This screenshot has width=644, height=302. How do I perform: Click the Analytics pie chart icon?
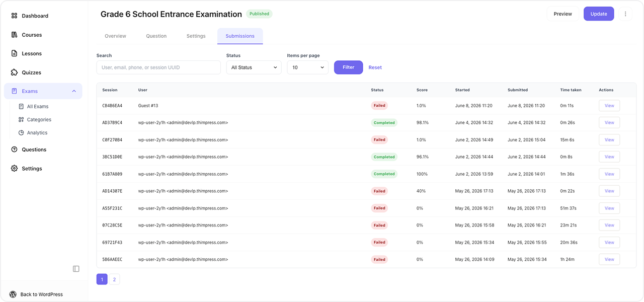[x=21, y=133]
